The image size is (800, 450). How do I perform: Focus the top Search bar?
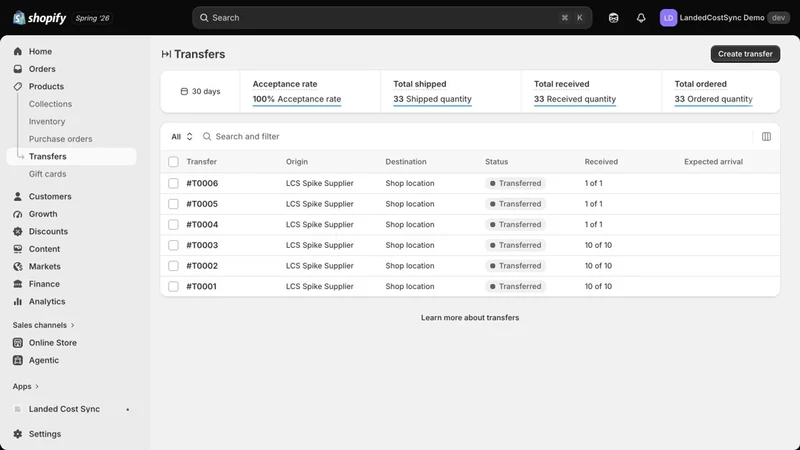click(392, 18)
